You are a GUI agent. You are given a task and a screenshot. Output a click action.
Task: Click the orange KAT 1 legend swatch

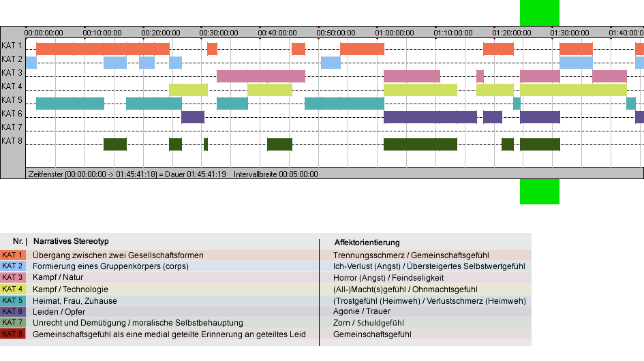[13, 255]
